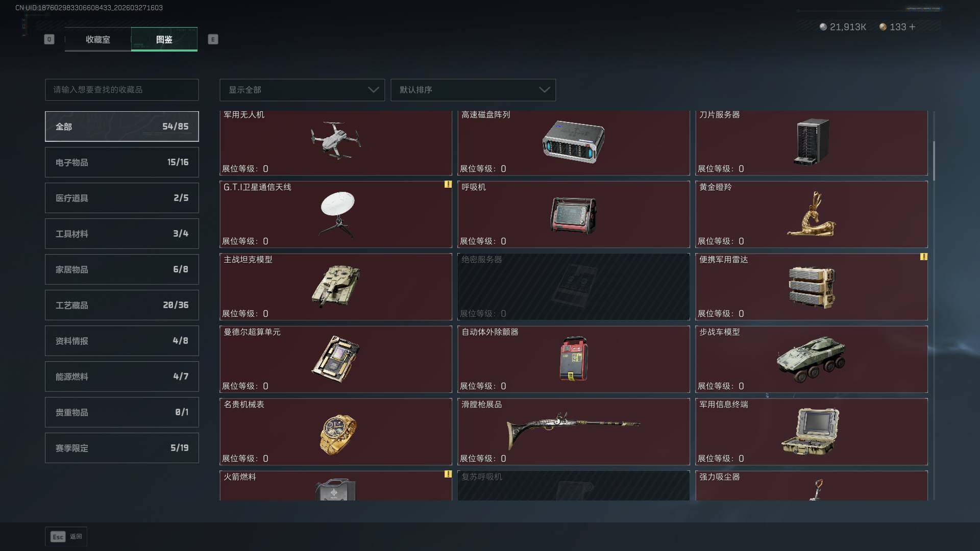Expand the 显示全部 filter dropdown

[302, 90]
